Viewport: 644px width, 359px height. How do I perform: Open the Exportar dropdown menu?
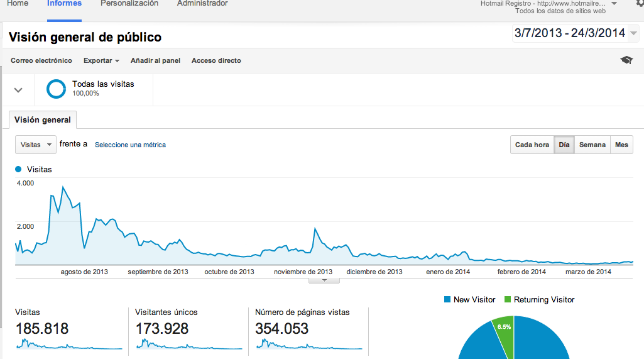pos(101,60)
